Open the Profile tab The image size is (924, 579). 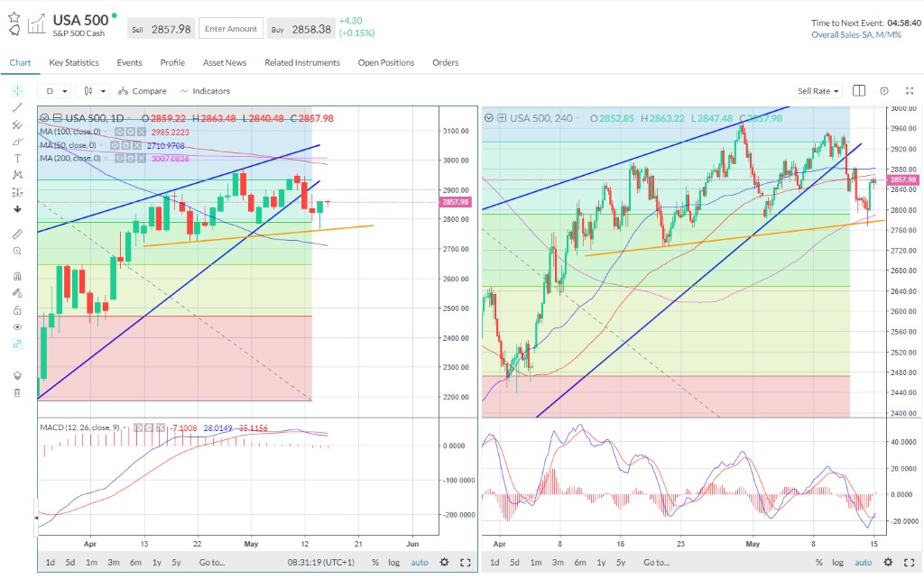tap(172, 62)
